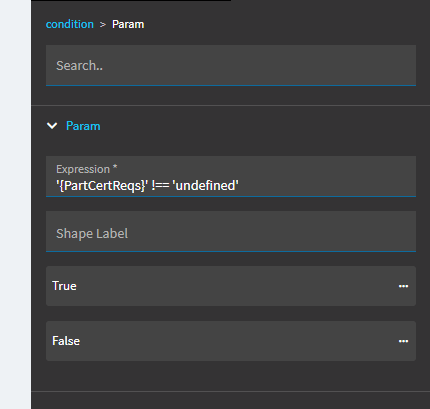Click the blue Param section heading

coord(83,126)
